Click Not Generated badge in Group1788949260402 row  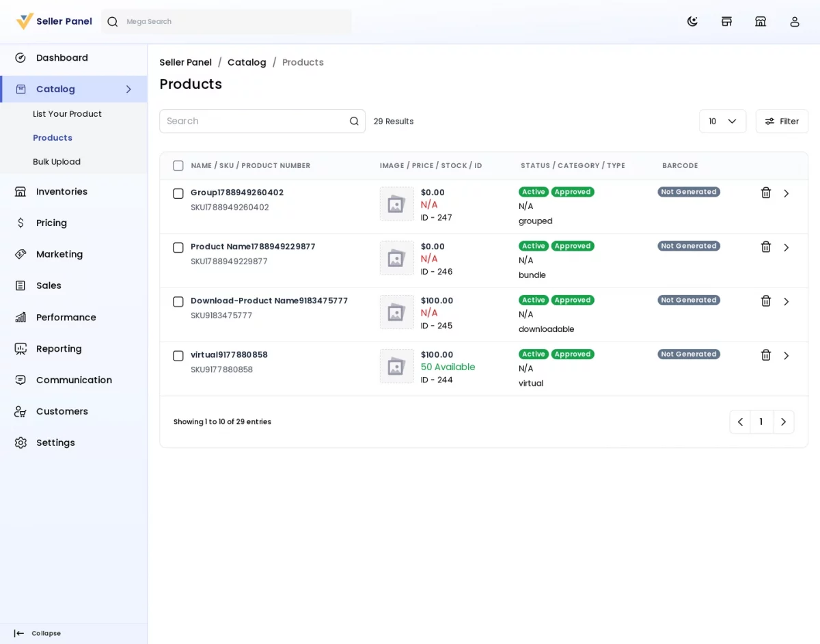click(689, 192)
